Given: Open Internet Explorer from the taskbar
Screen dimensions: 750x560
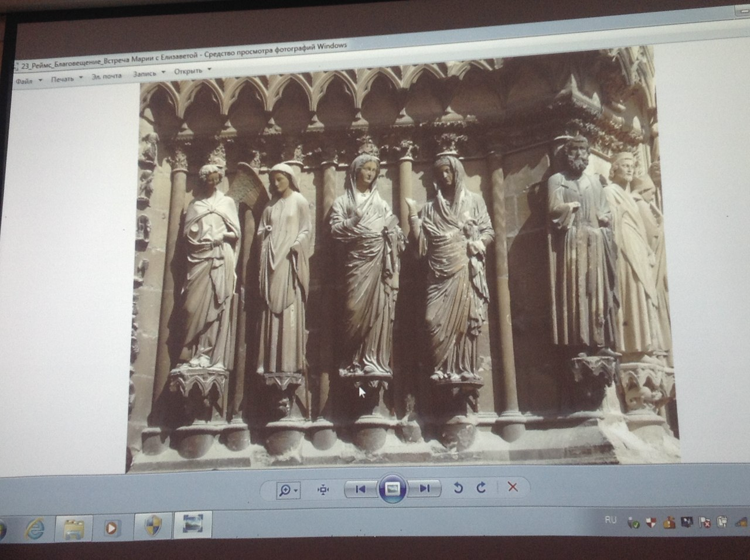Looking at the screenshot, I should coord(36,528).
